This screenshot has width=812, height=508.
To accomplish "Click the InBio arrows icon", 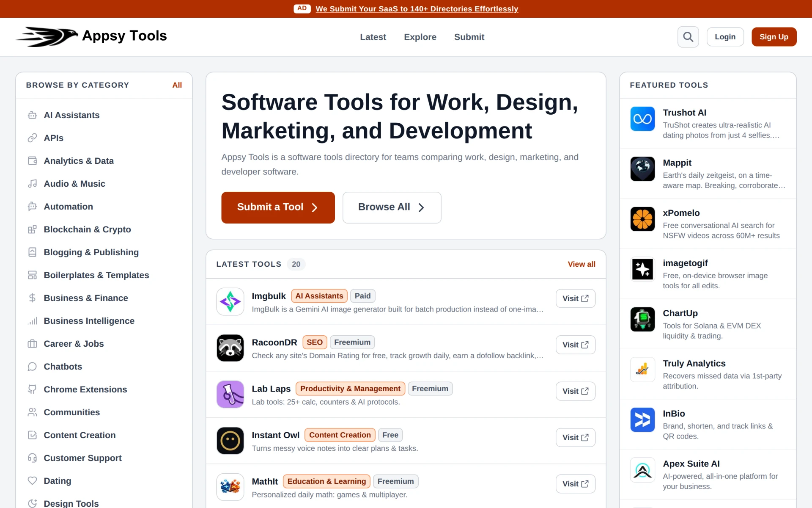I will click(x=642, y=420).
